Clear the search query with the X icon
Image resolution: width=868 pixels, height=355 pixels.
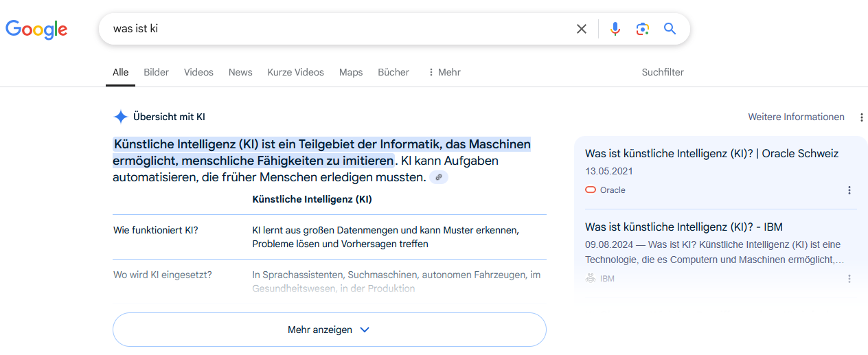[582, 29]
